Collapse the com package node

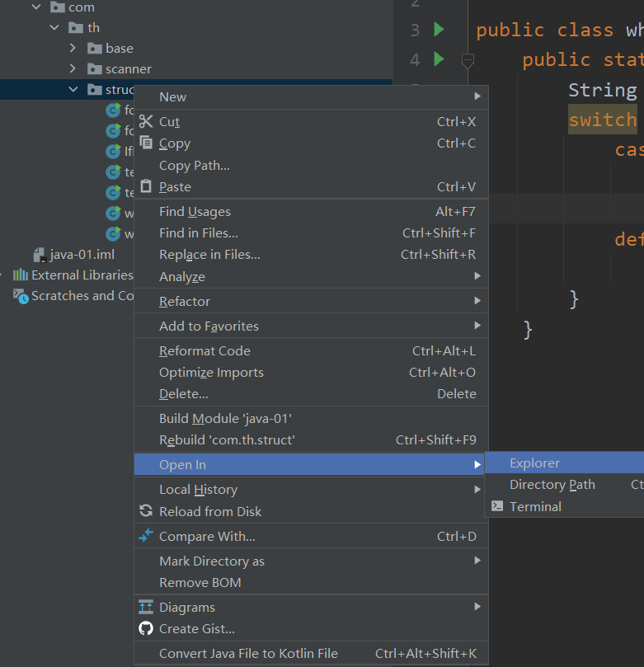[x=36, y=7]
